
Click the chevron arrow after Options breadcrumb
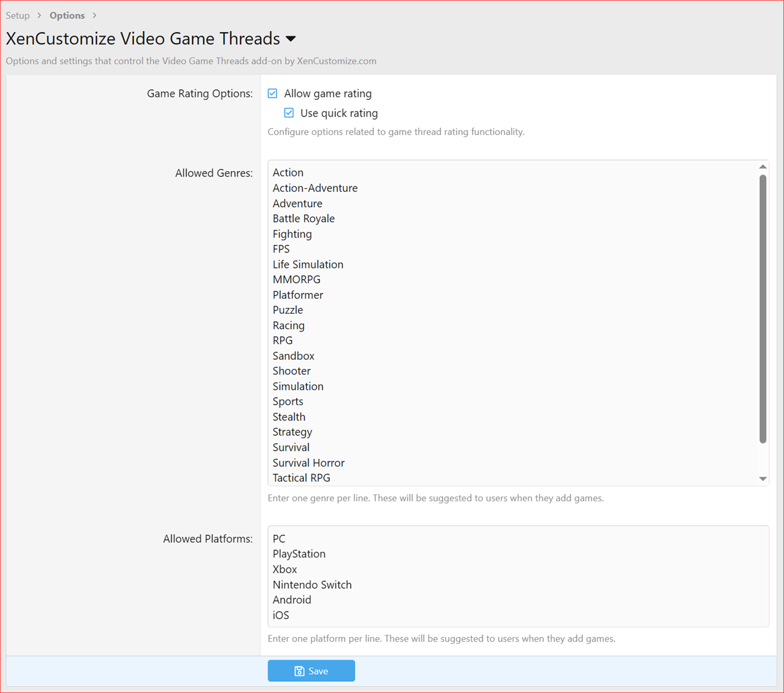click(x=94, y=15)
